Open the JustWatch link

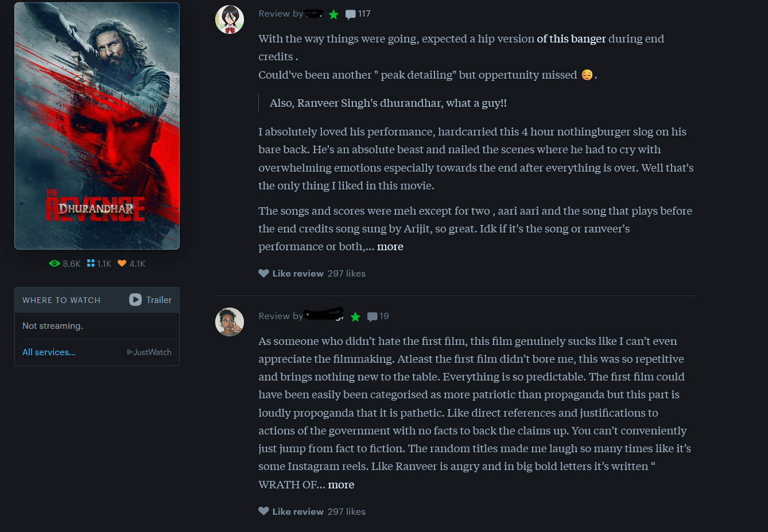point(149,352)
